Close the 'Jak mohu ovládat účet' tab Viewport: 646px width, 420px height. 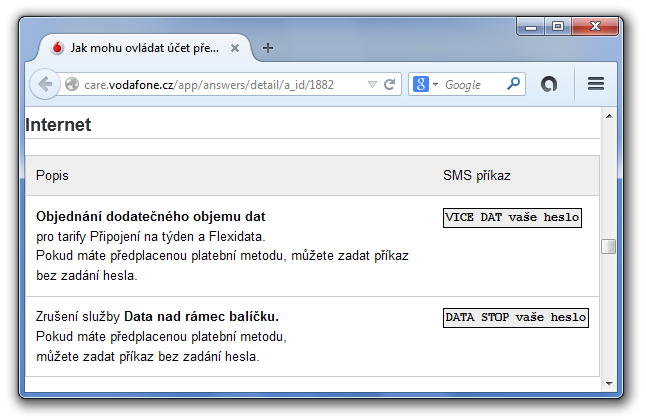point(235,48)
